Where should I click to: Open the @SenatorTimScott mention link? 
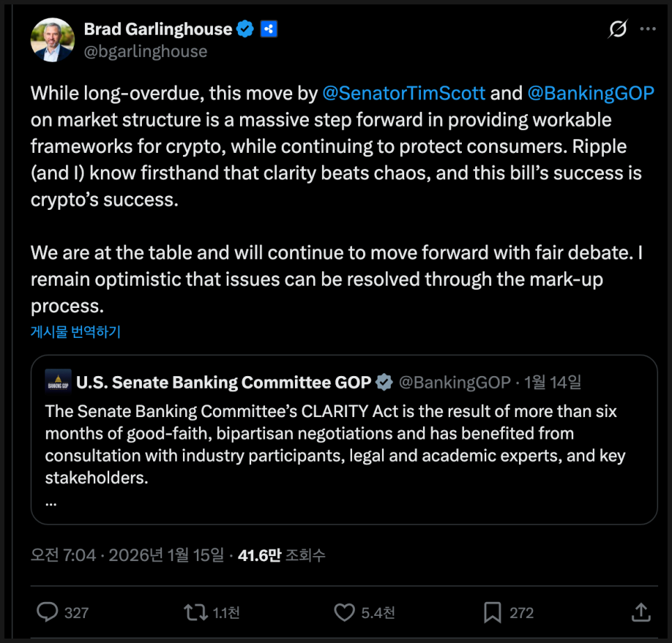click(404, 93)
